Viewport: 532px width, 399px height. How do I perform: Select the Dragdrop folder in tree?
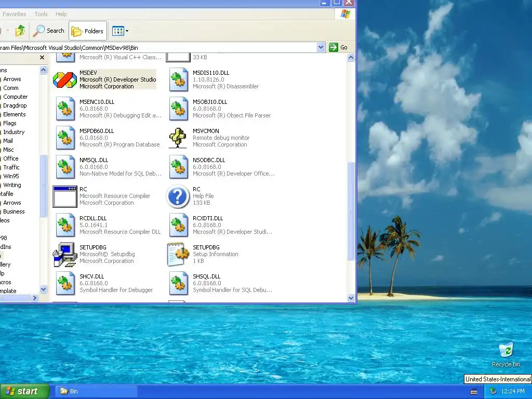[15, 105]
